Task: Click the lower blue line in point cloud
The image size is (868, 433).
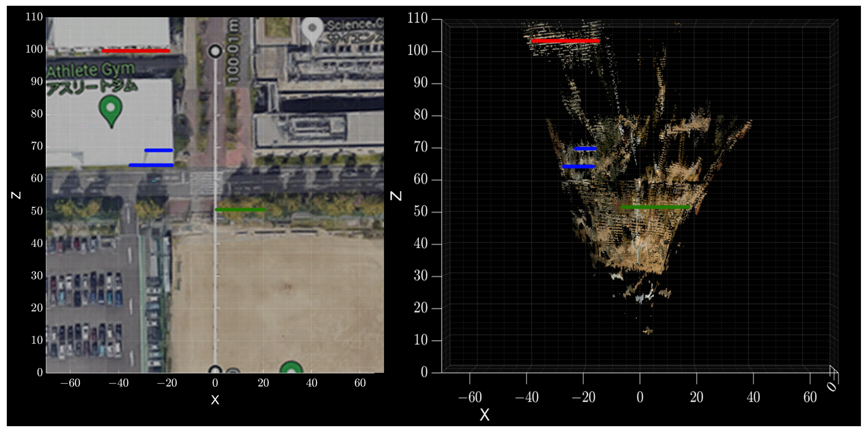Action: [x=578, y=167]
